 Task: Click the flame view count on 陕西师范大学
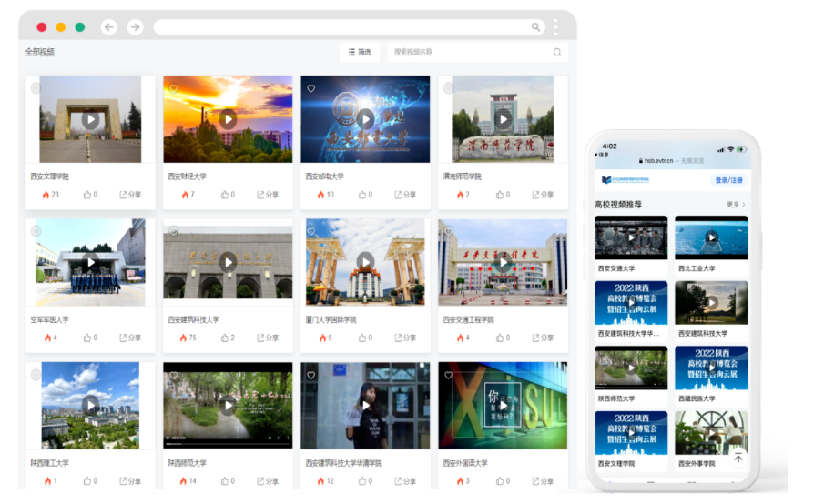tap(188, 481)
